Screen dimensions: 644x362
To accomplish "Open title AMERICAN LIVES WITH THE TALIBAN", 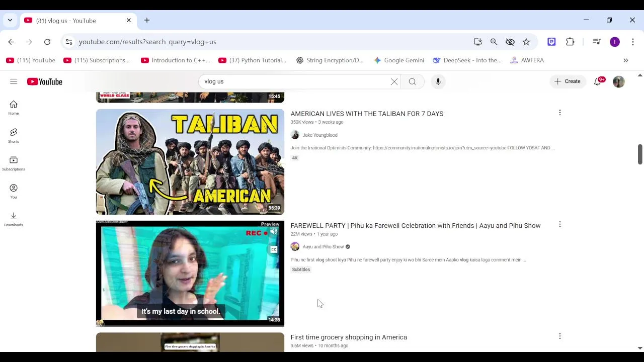I will [x=367, y=114].
